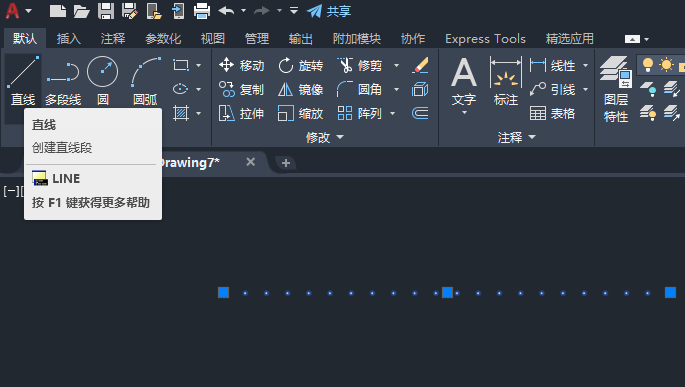Click the 共享 share button
This screenshot has height=387, width=685.
point(329,11)
